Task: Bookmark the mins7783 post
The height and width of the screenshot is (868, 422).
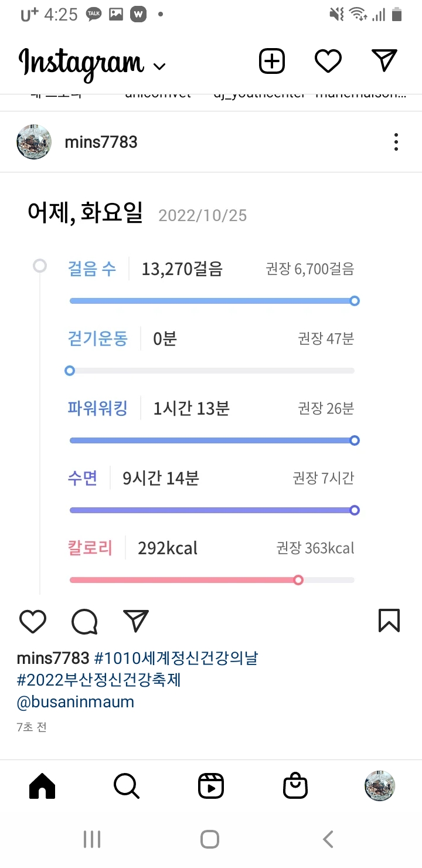Action: 389,621
